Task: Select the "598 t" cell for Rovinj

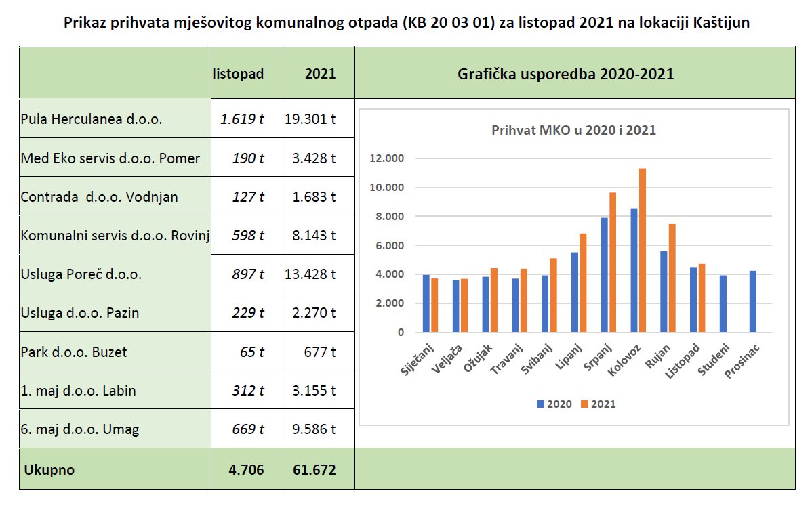Action: [x=248, y=235]
